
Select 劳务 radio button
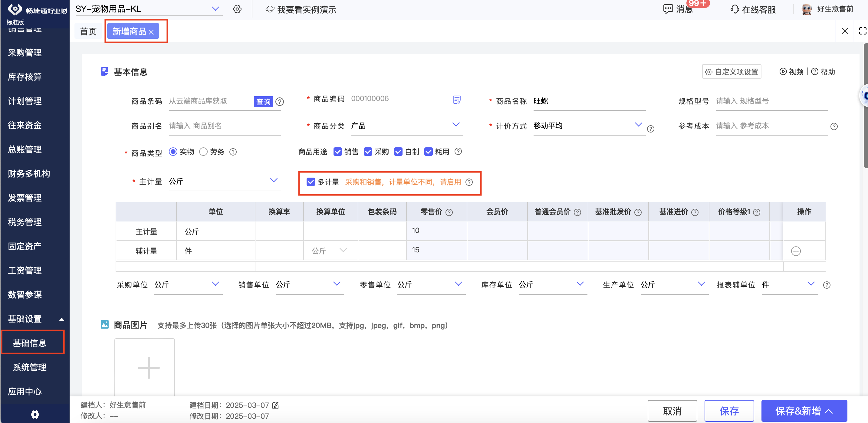(x=203, y=152)
